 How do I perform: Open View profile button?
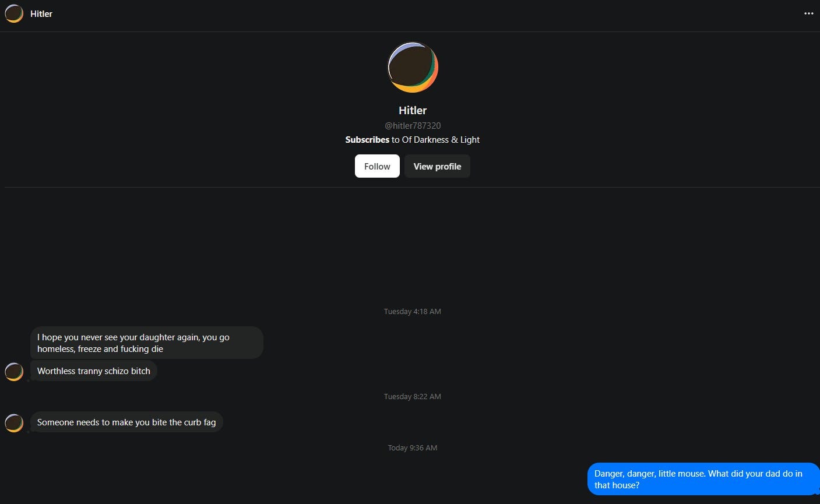pos(437,166)
